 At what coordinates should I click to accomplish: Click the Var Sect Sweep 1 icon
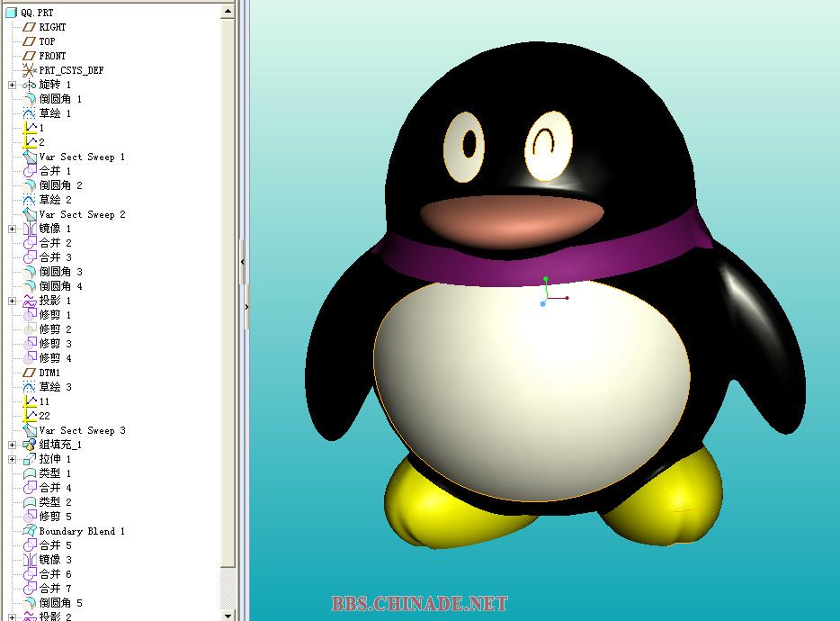click(x=29, y=157)
